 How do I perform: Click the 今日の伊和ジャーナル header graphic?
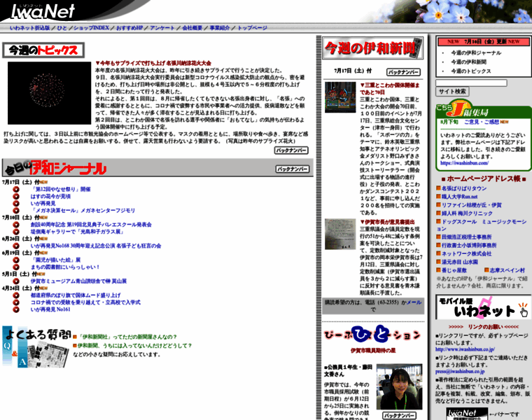[55, 167]
